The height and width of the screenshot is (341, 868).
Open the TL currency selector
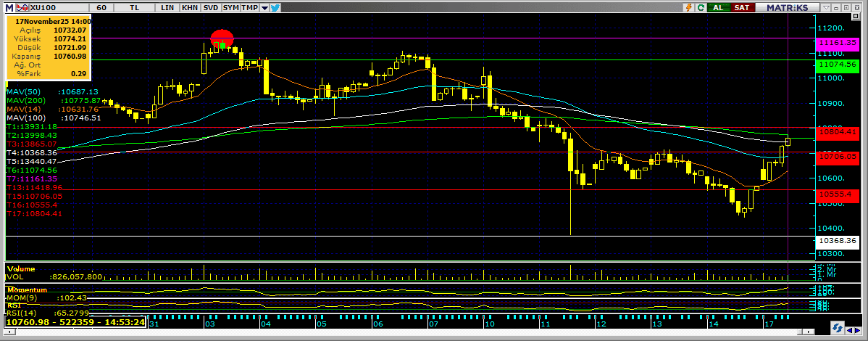point(134,7)
